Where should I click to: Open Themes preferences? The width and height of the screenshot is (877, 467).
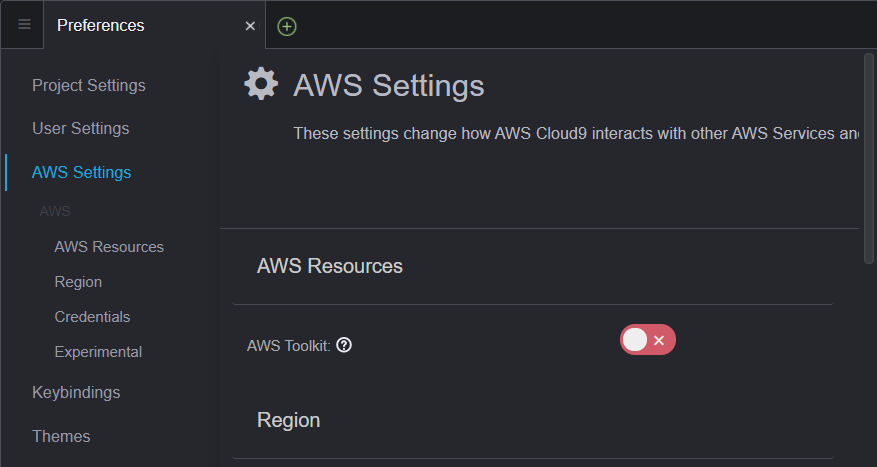(x=61, y=436)
